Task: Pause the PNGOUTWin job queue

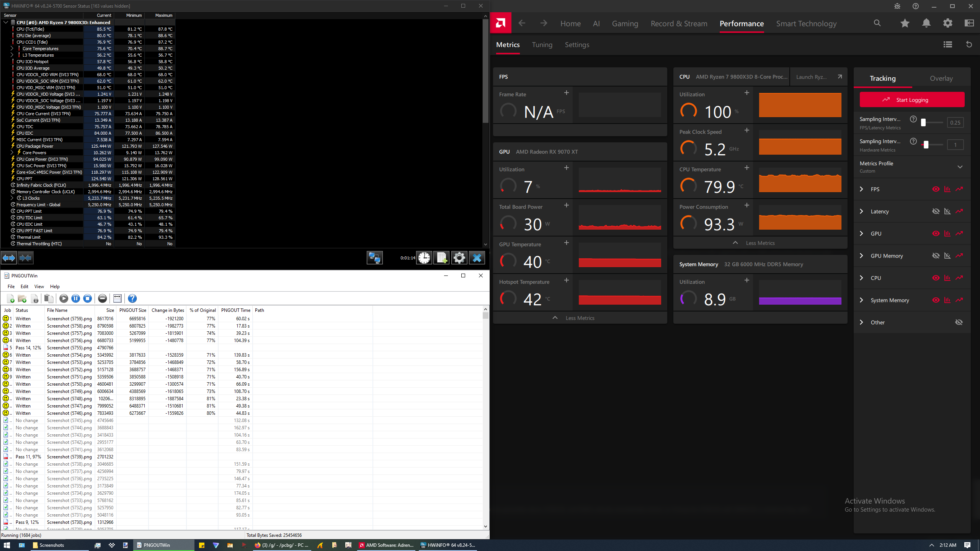Action: pos(76,298)
